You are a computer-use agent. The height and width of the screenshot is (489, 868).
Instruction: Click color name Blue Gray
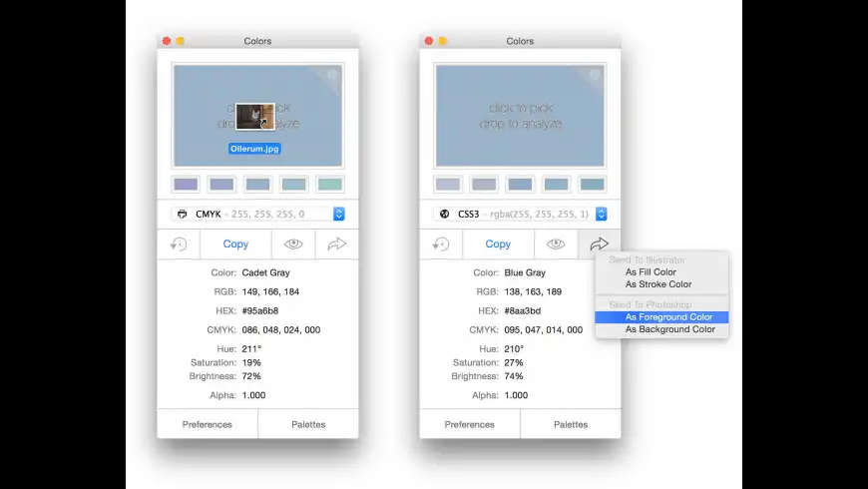pos(525,272)
